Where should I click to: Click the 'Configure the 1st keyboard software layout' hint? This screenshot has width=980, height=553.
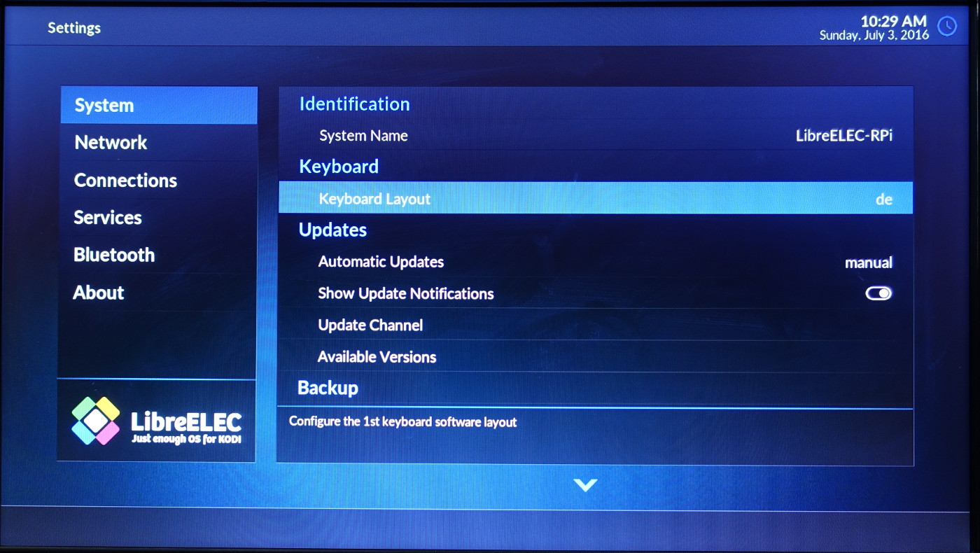(x=403, y=422)
